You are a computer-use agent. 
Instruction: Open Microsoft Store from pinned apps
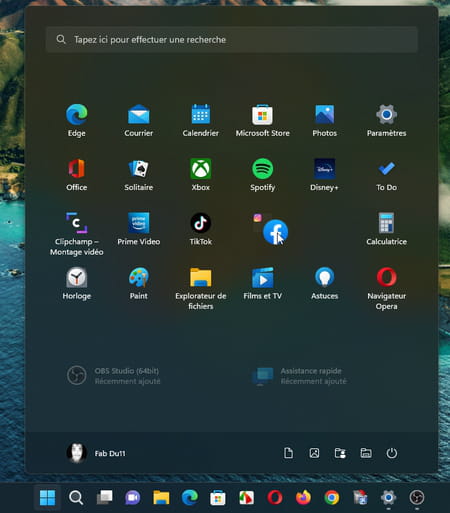coord(263,120)
